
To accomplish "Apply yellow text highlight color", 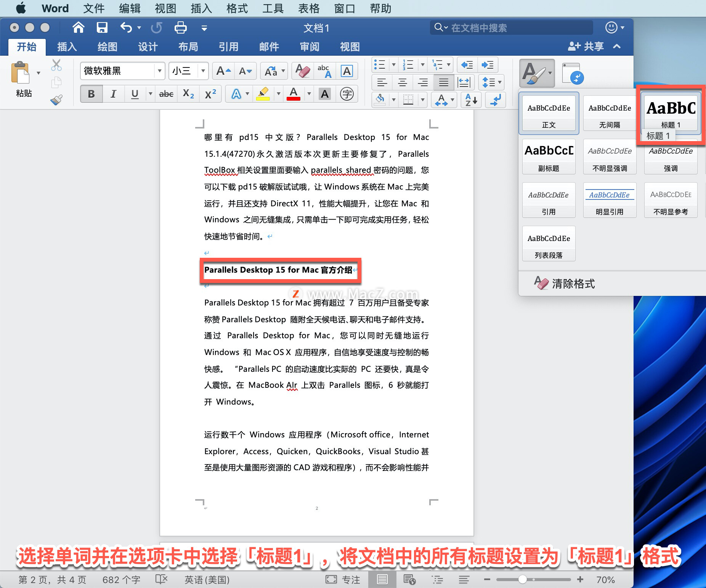I will 263,94.
